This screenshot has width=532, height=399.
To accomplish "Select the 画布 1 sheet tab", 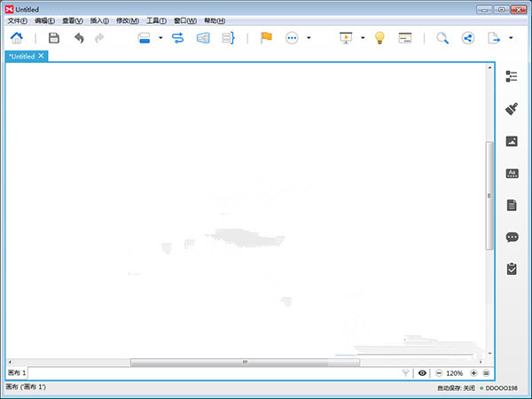I will tap(17, 373).
